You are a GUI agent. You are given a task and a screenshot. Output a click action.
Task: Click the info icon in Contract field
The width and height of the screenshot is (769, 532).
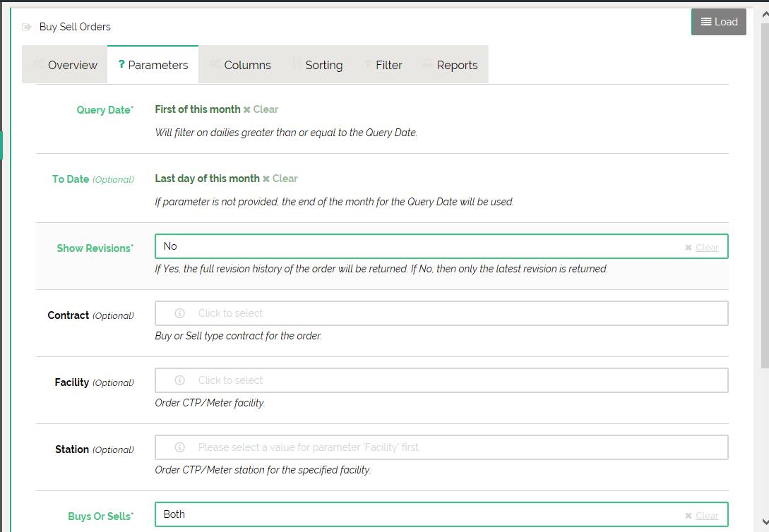click(x=179, y=313)
